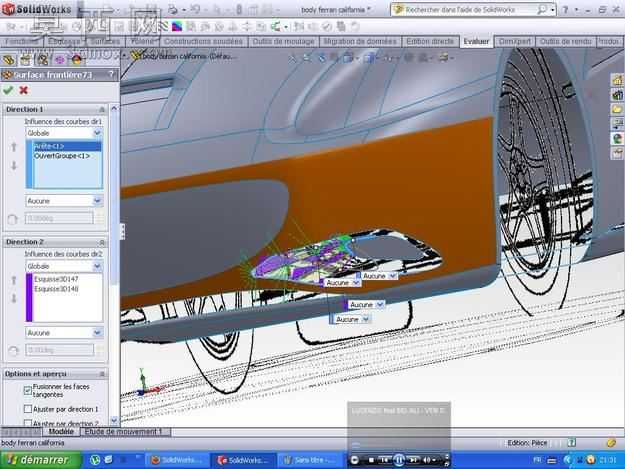Screen dimensions: 625x469
Task: Click the colorful appearance toolbar icon
Action: click(x=177, y=27)
